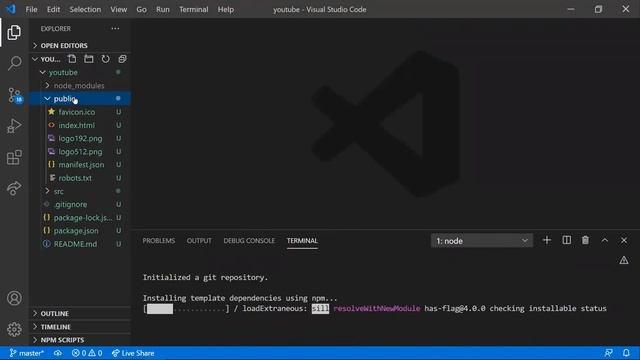Open logo512.png file
640x360 pixels.
(x=80, y=151)
